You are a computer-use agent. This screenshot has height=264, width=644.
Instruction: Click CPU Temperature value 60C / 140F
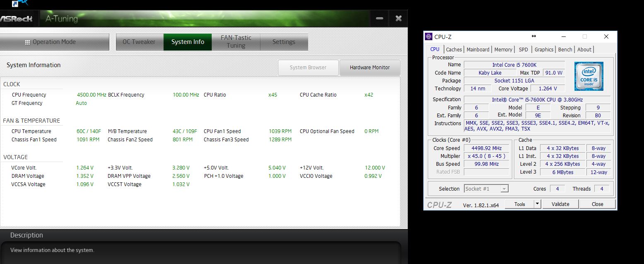[x=89, y=131]
